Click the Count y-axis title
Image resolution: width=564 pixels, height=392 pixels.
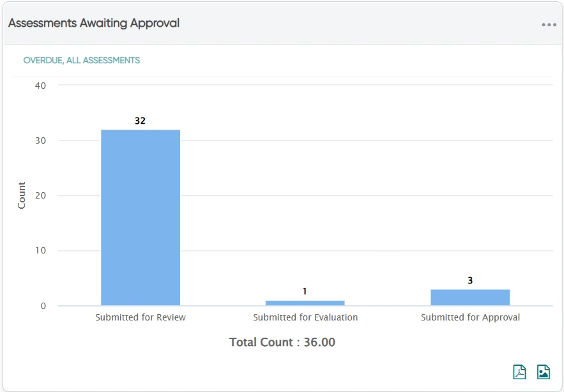(22, 195)
